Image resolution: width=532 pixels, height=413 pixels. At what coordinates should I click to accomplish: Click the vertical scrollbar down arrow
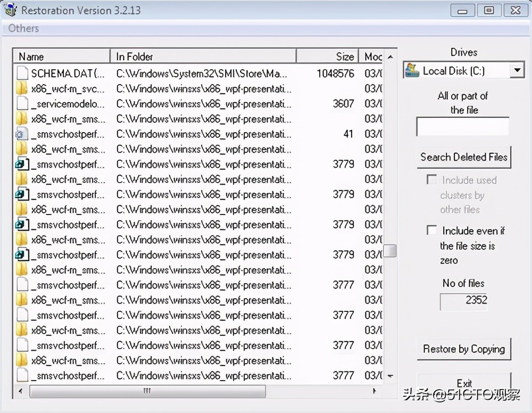(x=390, y=376)
